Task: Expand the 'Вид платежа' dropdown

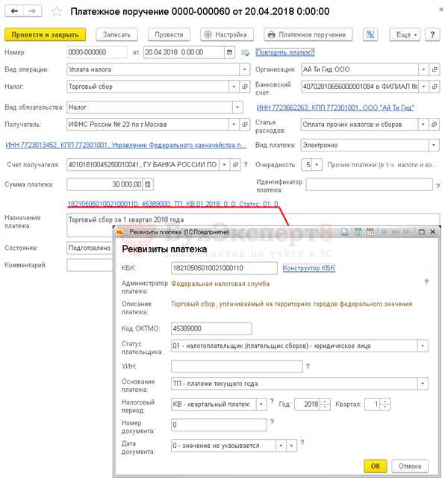Action: (434, 145)
